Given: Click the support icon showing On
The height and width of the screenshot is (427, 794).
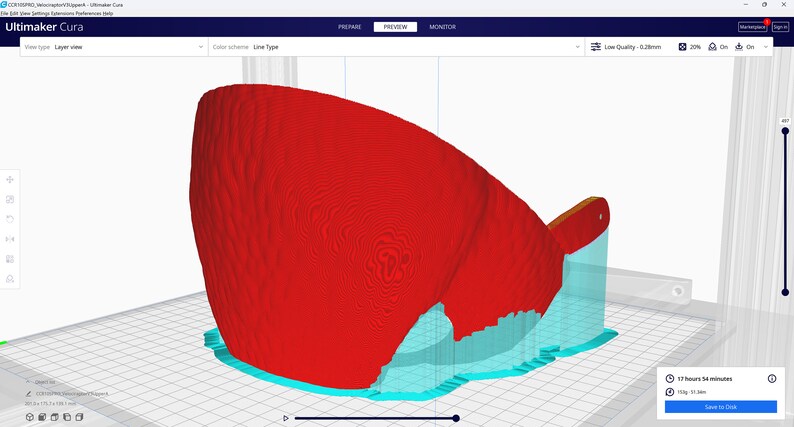Looking at the screenshot, I should coord(712,47).
